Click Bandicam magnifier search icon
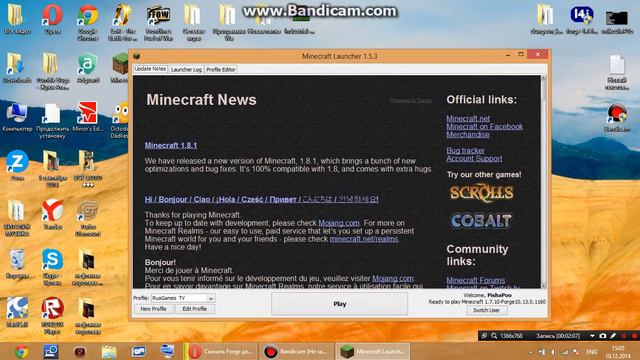The width and height of the screenshot is (640, 360). (494, 336)
